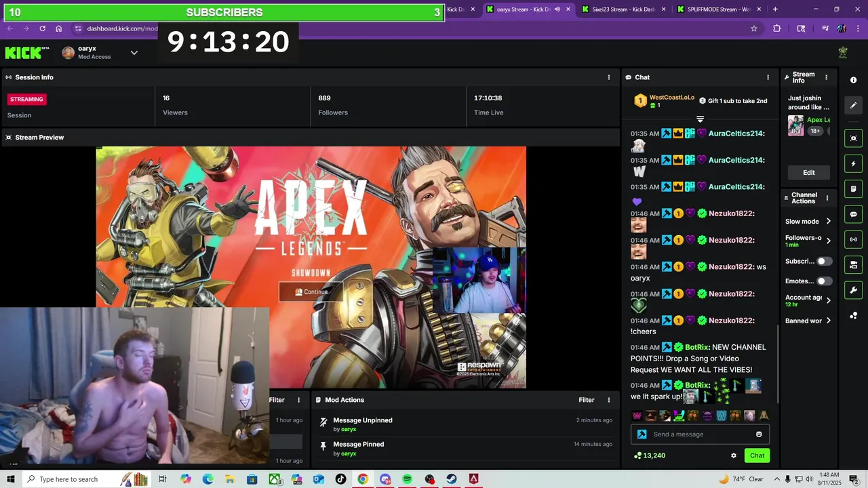868x488 pixels.
Task: Toggle Subscribers-only chat switch
Action: (x=824, y=261)
